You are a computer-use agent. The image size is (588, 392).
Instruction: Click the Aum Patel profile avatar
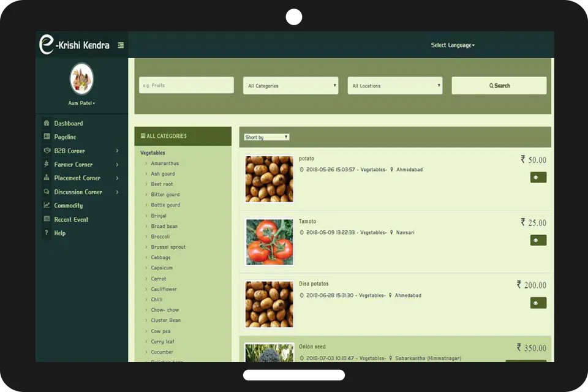pyautogui.click(x=81, y=79)
